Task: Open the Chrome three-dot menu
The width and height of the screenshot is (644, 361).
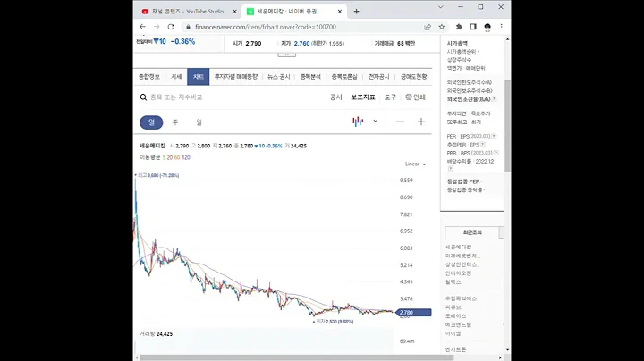Action: pos(501,27)
